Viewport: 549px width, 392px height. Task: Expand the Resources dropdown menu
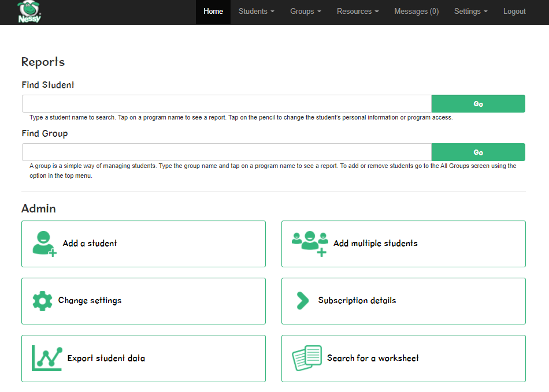[358, 12]
